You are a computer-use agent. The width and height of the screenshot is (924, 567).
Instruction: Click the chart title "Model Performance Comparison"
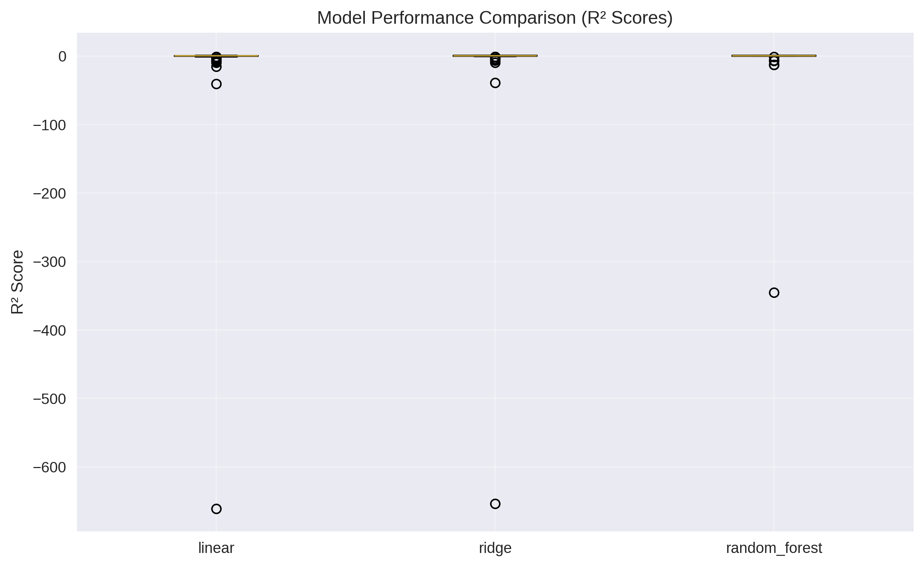495,18
